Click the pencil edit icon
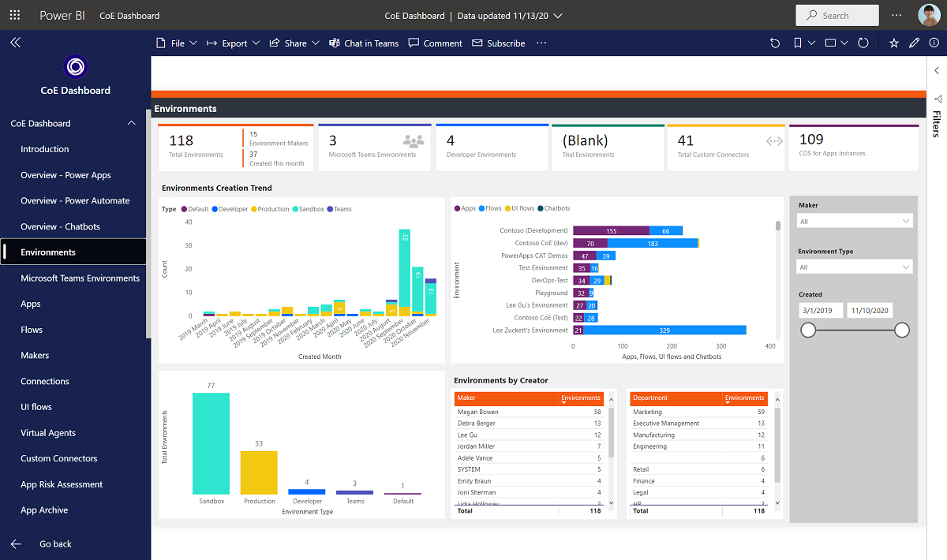This screenshot has height=560, width=947. click(915, 43)
